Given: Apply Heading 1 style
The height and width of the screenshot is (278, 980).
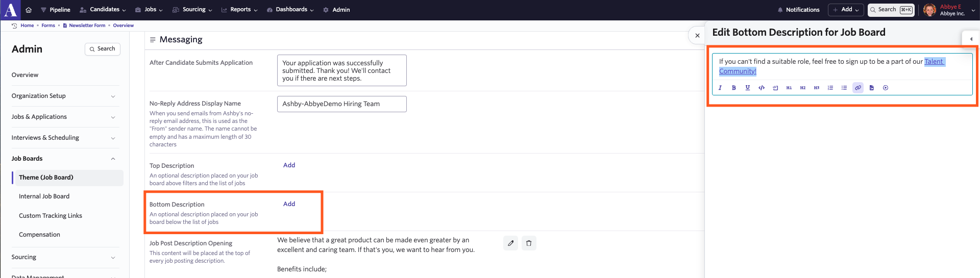Looking at the screenshot, I should pos(789,88).
